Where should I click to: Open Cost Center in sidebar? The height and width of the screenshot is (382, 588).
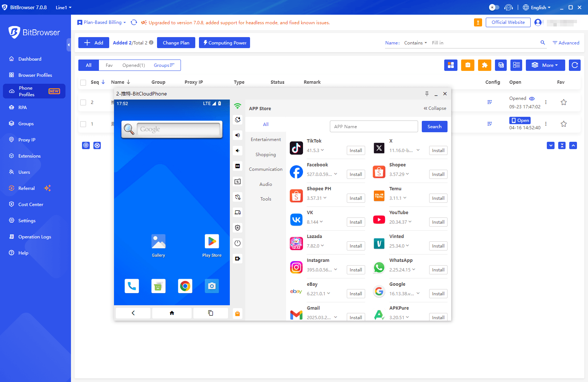pyautogui.click(x=31, y=204)
